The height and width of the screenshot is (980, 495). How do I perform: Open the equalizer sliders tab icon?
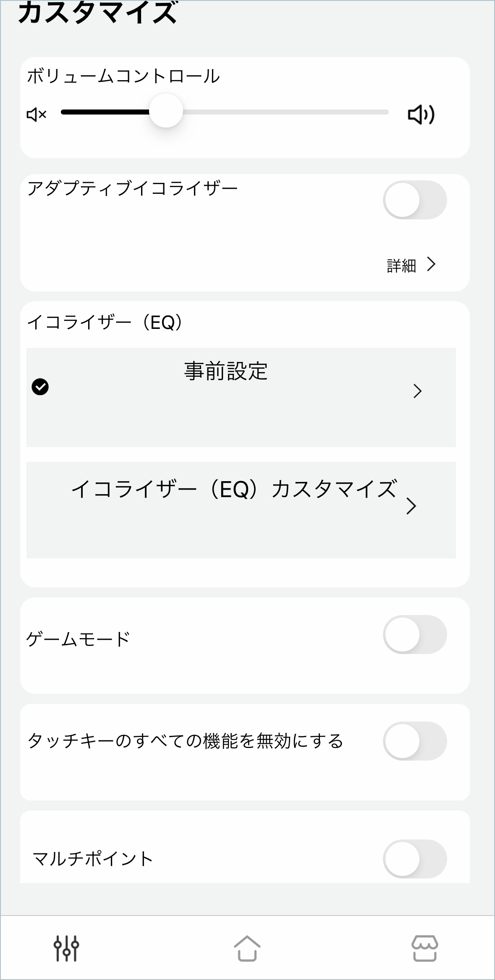click(66, 948)
